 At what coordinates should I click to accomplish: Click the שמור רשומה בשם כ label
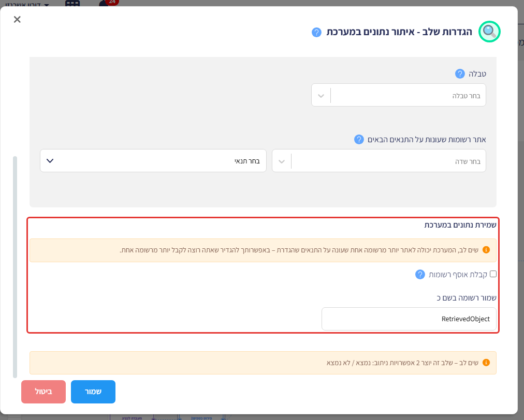[x=467, y=298]
